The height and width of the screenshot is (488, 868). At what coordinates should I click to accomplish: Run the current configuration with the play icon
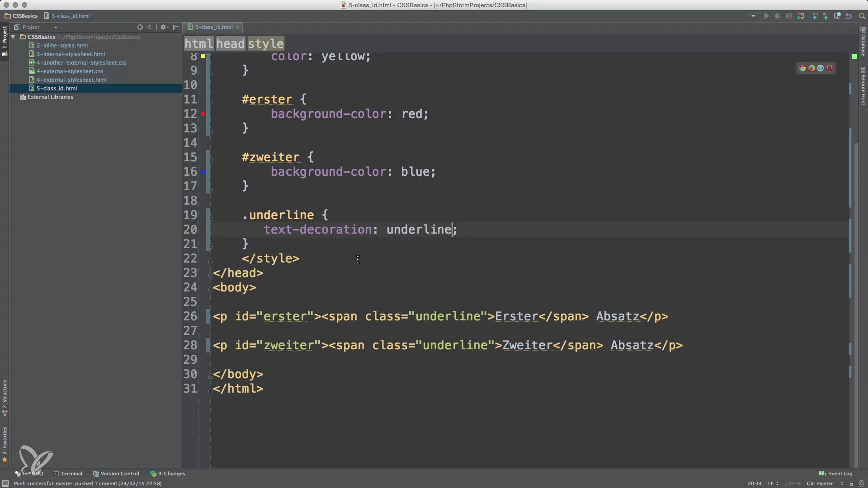pyautogui.click(x=766, y=16)
